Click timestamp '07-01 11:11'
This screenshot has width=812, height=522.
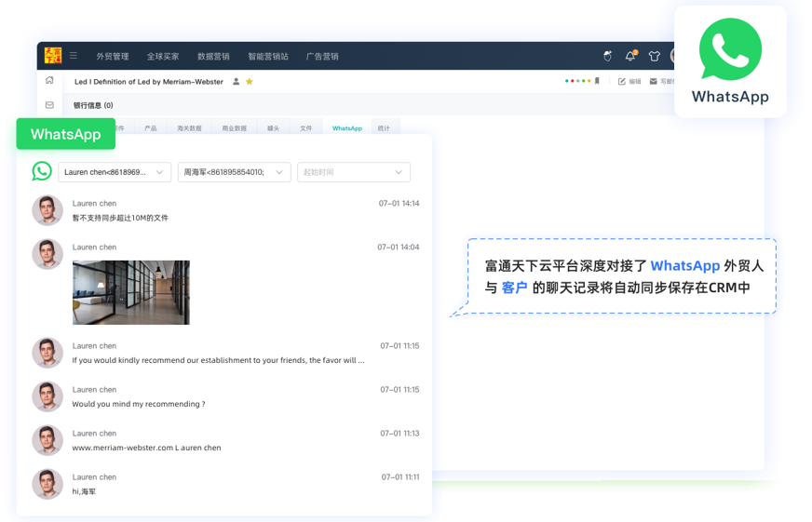click(400, 477)
